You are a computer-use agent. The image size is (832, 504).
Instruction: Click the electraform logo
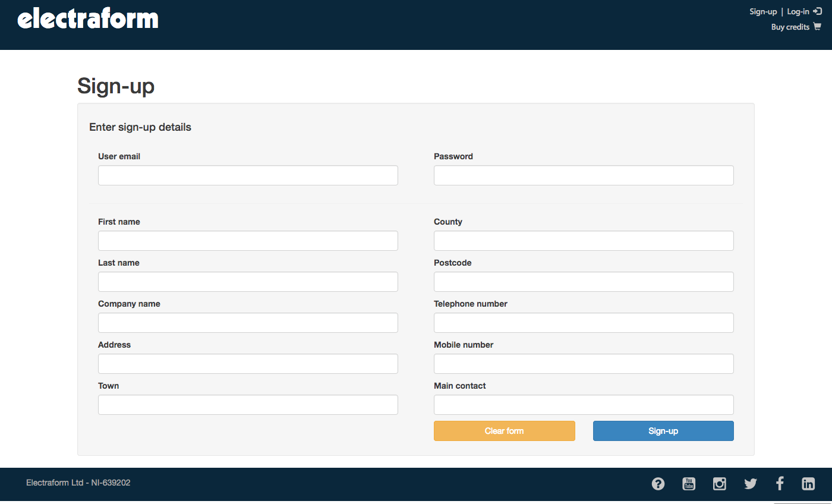tap(88, 18)
